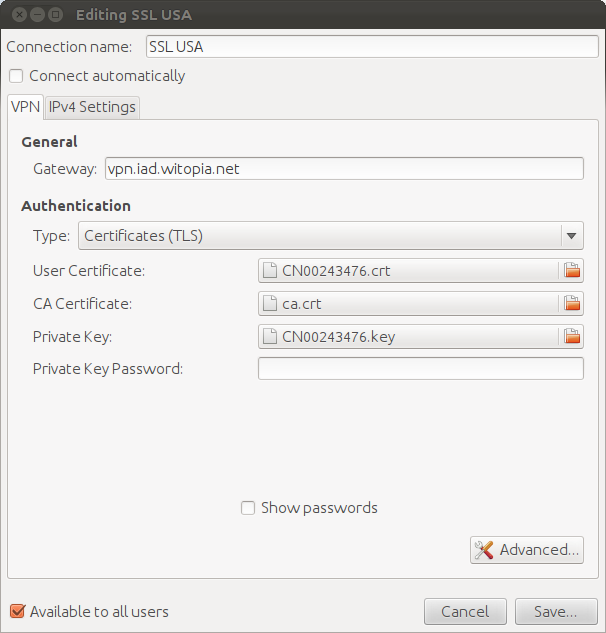The height and width of the screenshot is (633, 606).
Task: Click the Cancel button
Action: click(x=465, y=612)
